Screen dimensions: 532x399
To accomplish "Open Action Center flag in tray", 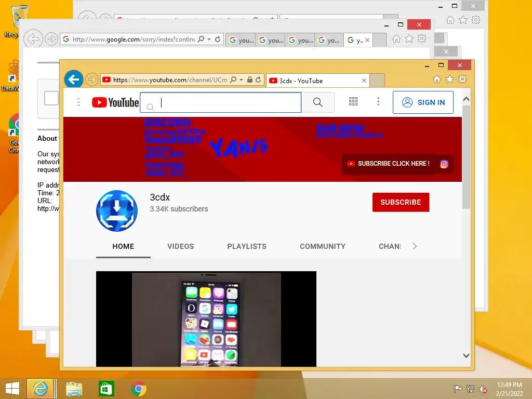I will [458, 389].
